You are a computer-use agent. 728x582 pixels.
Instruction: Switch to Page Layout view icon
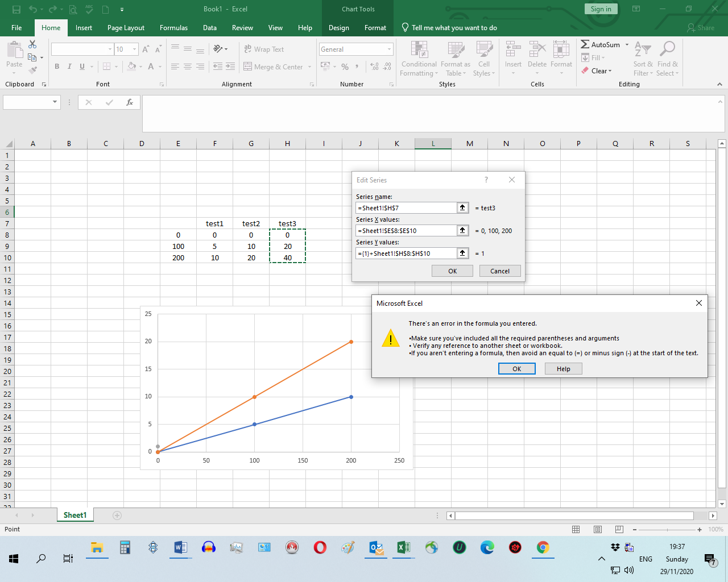(598, 529)
